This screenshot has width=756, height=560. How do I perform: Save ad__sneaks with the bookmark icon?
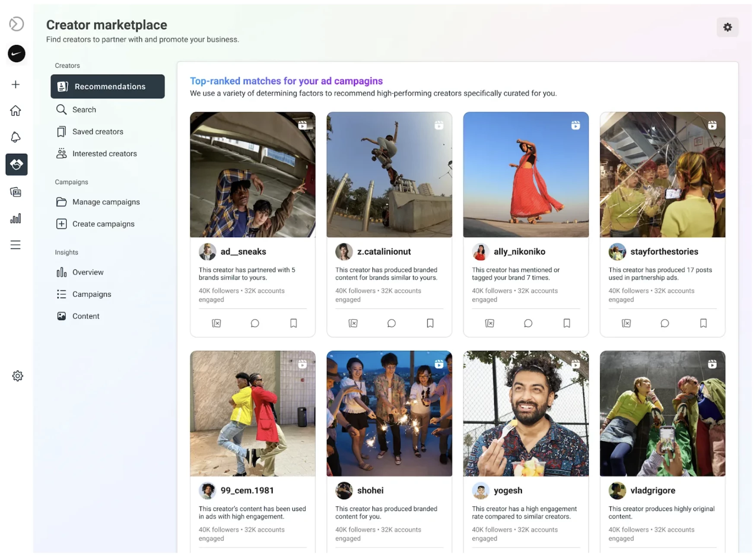click(x=293, y=323)
